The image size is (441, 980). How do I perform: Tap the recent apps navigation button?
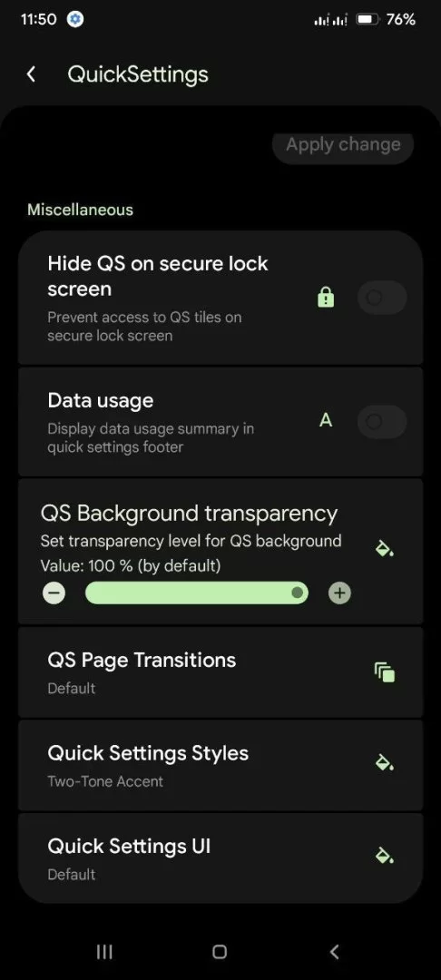click(x=104, y=952)
